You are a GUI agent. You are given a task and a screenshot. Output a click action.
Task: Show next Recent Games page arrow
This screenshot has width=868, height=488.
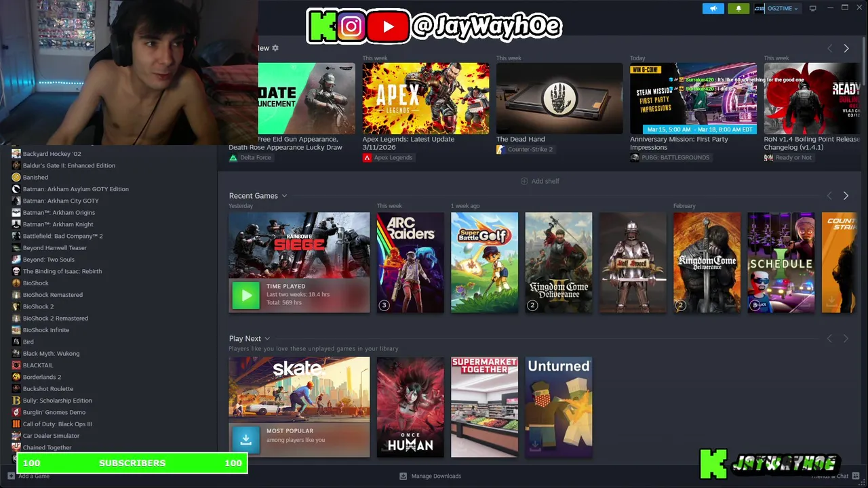tap(846, 196)
